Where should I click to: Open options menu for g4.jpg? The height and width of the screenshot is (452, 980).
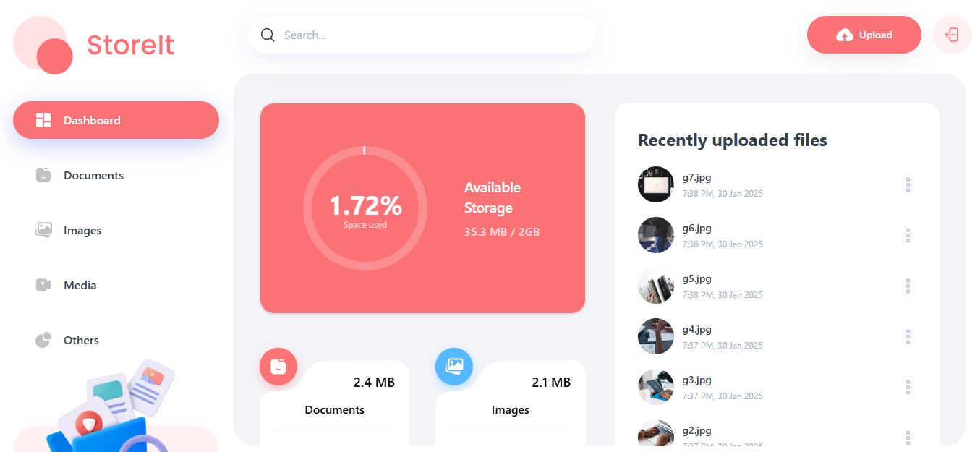point(908,336)
